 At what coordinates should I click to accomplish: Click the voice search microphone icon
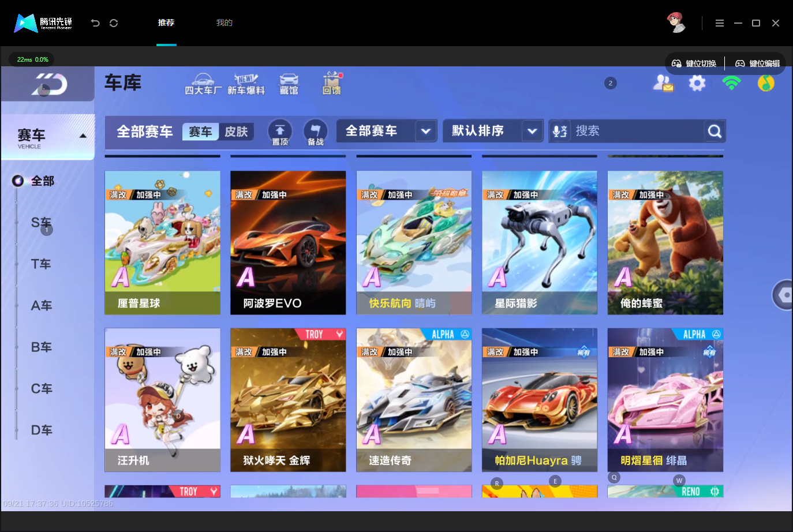[559, 131]
